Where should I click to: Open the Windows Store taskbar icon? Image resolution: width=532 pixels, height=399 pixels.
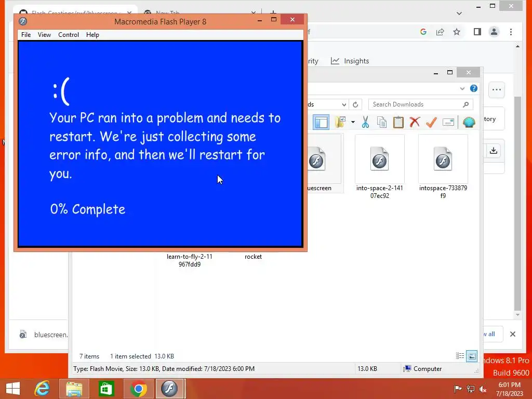coord(106,389)
